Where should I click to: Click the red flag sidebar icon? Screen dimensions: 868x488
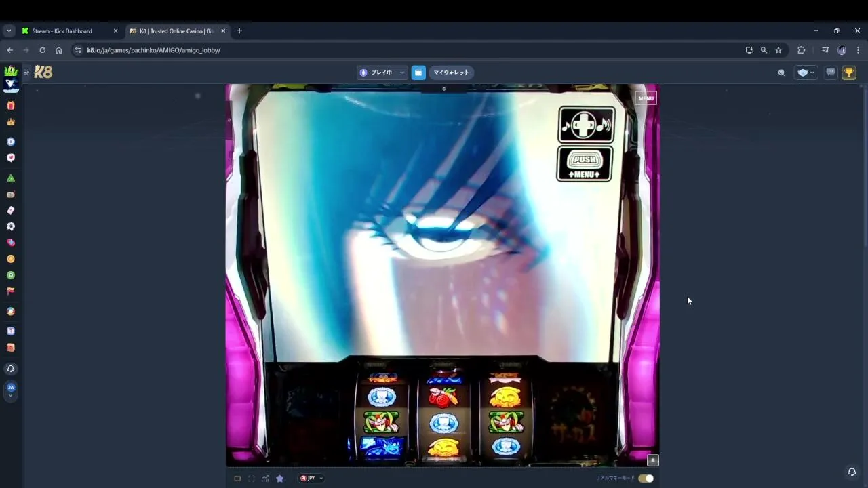[x=10, y=291]
